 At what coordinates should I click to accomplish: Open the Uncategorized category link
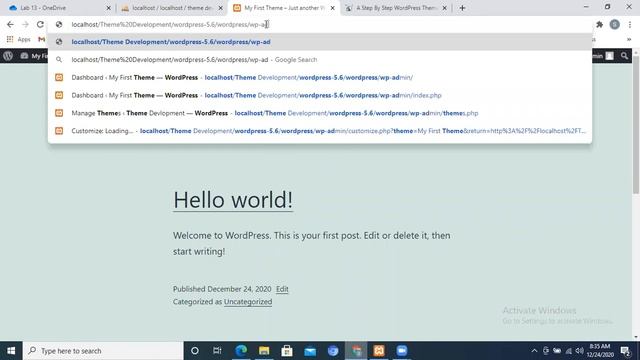[248, 302]
